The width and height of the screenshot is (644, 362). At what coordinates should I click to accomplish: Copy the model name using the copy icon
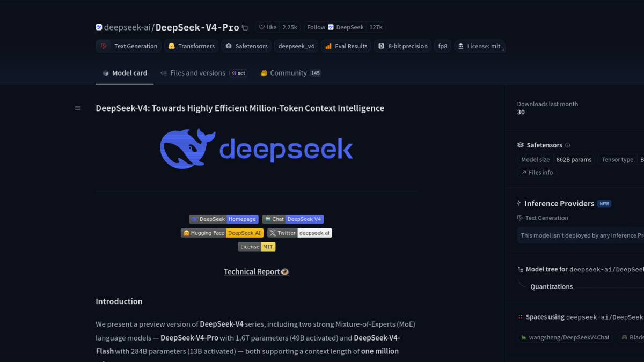245,27
